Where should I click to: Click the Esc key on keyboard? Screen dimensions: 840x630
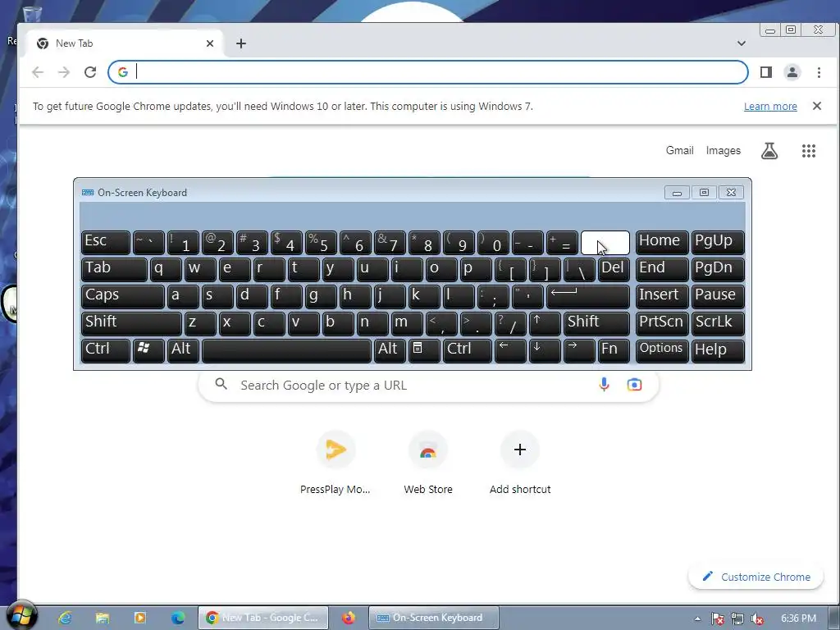tap(106, 242)
